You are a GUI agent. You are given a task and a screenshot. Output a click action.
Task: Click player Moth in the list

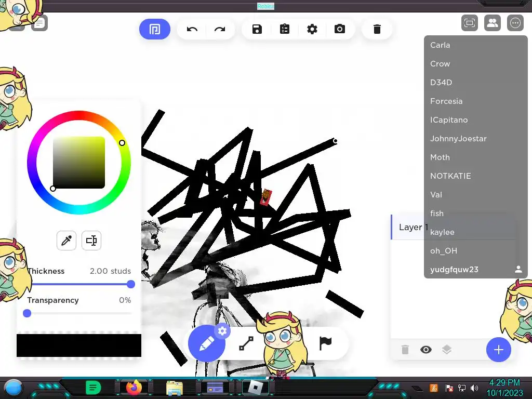pyautogui.click(x=475, y=157)
